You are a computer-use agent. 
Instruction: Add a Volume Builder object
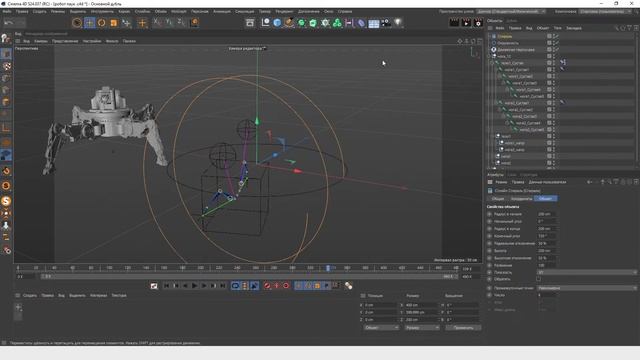(x=325, y=23)
